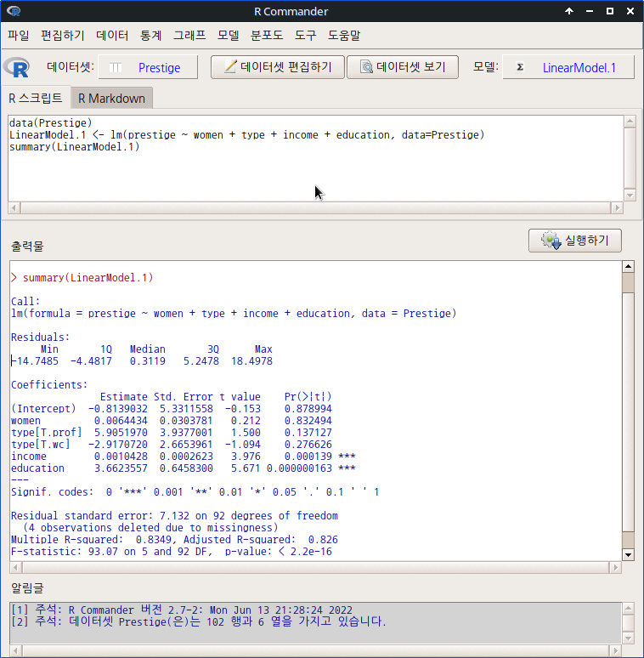The width and height of the screenshot is (644, 658).
Task: Click output horizontal scrollbar left arrow
Action: [x=16, y=567]
